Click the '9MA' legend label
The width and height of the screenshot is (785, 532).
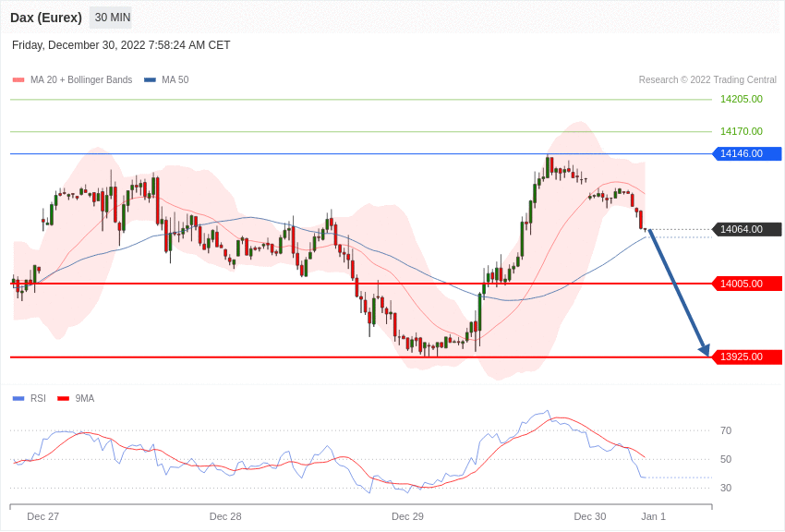click(85, 399)
